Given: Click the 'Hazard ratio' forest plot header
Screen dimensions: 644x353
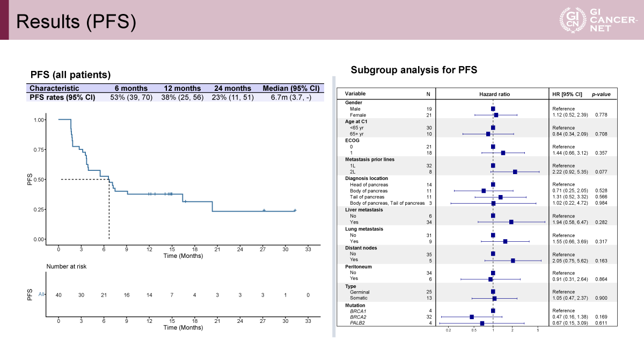Looking at the screenshot, I should tap(494, 94).
